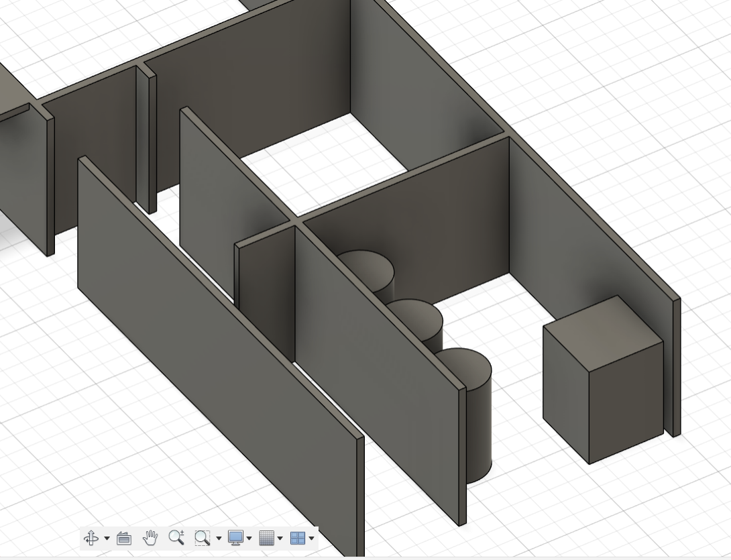Activate the Pan hand tool
Image resolution: width=731 pixels, height=560 pixels.
[150, 538]
